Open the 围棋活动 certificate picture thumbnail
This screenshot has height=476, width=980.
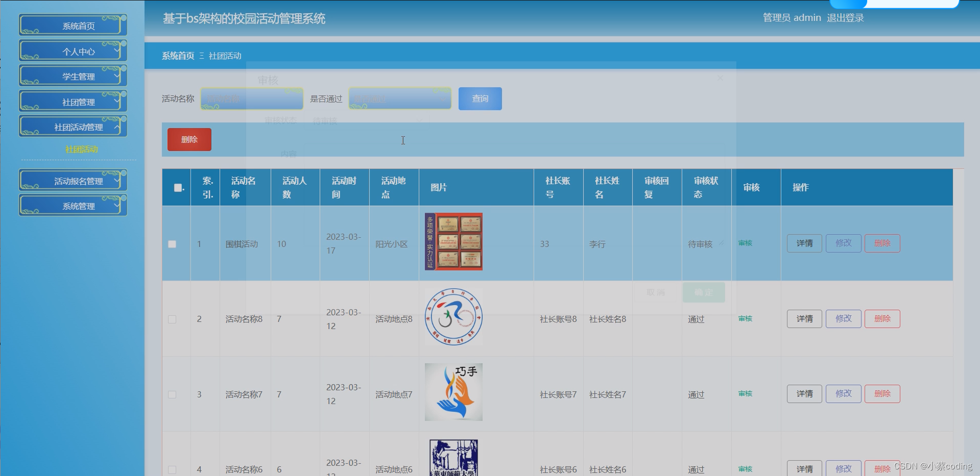pos(453,241)
